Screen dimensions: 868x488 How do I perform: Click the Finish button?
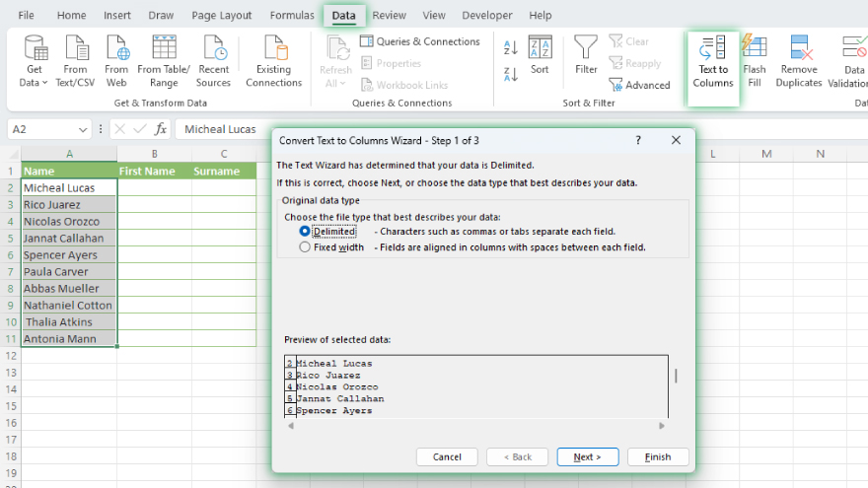(x=658, y=457)
